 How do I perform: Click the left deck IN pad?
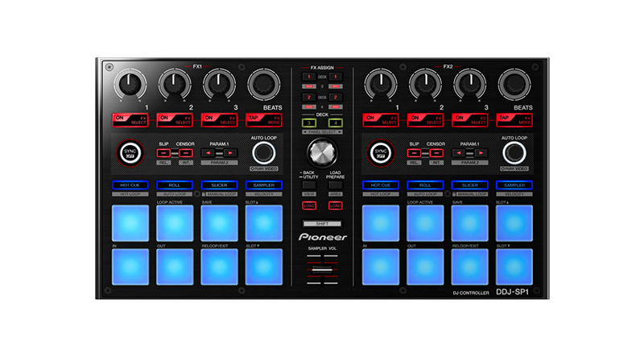130,267
